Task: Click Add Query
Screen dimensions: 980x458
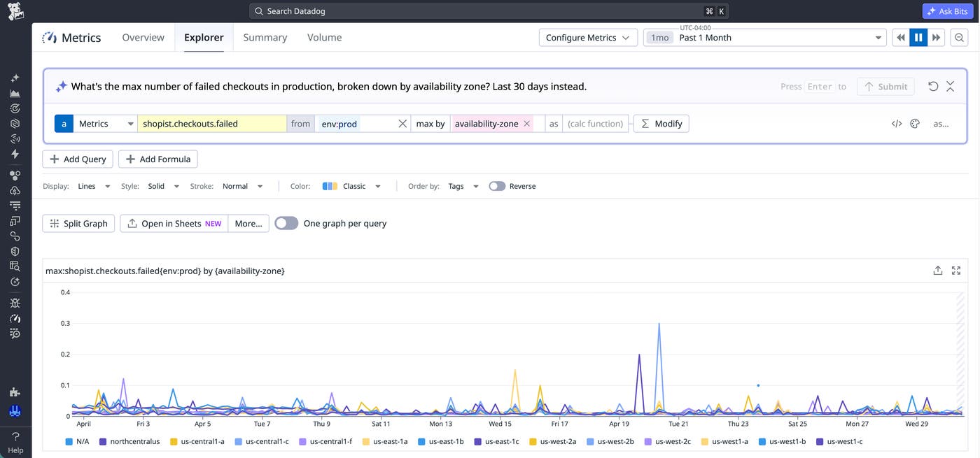Action: tap(78, 159)
